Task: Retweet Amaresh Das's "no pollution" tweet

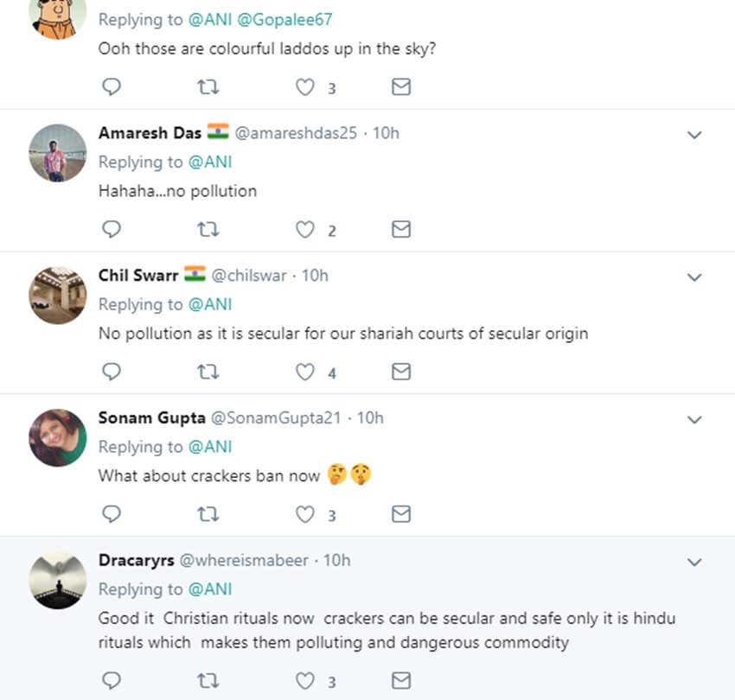Action: (208, 229)
